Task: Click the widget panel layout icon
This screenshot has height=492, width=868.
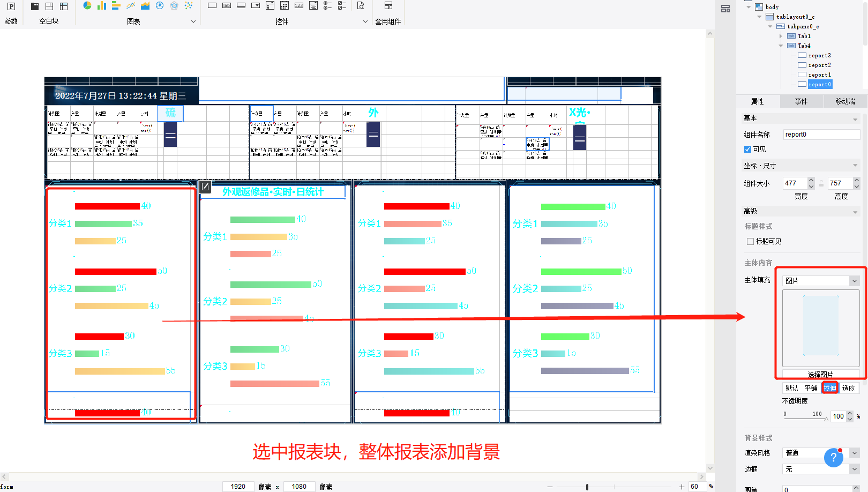Action: pos(725,9)
